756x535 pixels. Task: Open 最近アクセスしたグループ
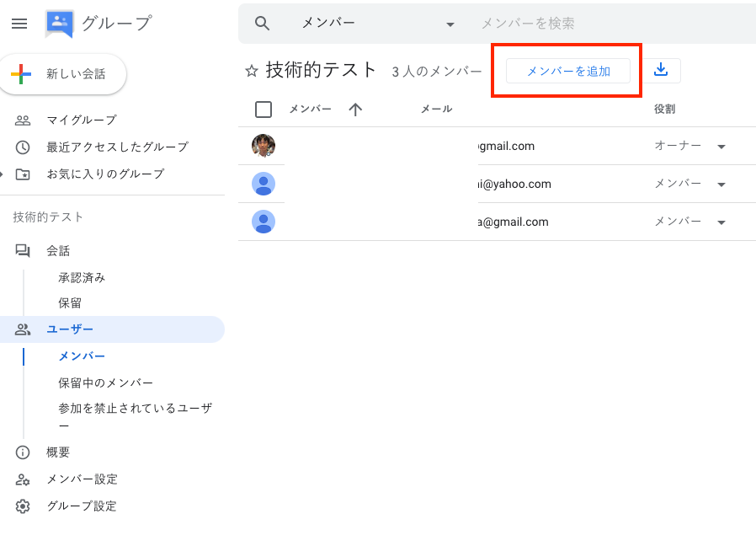[117, 147]
